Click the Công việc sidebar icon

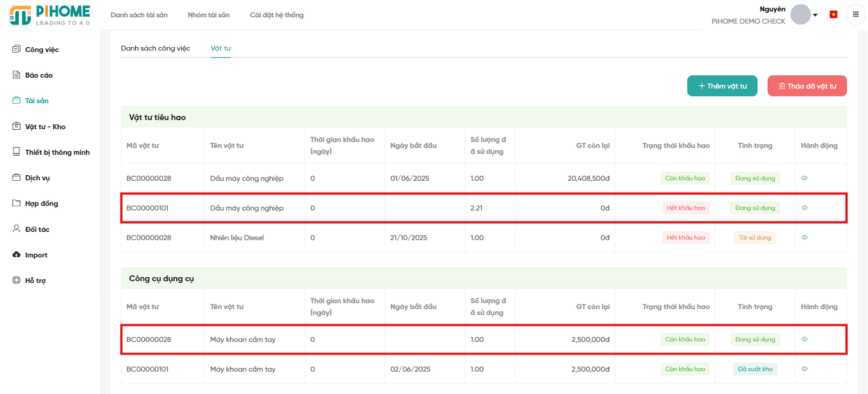[x=16, y=49]
